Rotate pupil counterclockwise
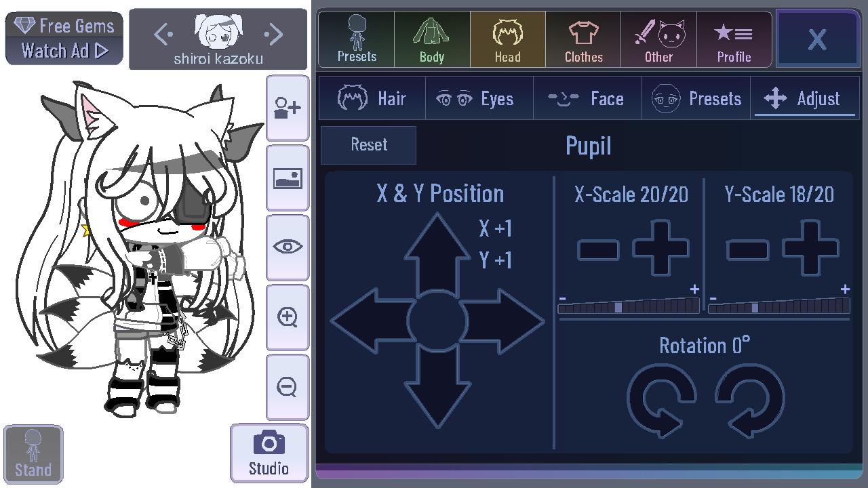868x488 pixels. (662, 399)
